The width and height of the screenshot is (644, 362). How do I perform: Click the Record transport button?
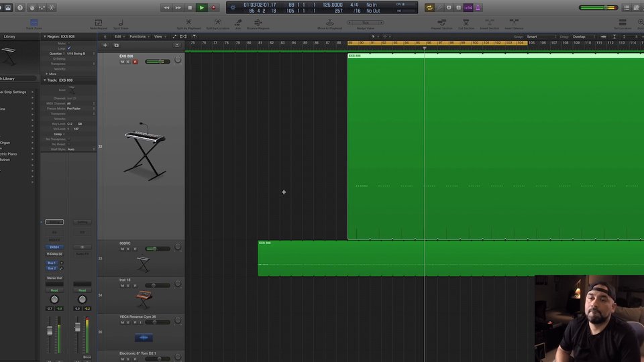pos(213,7)
